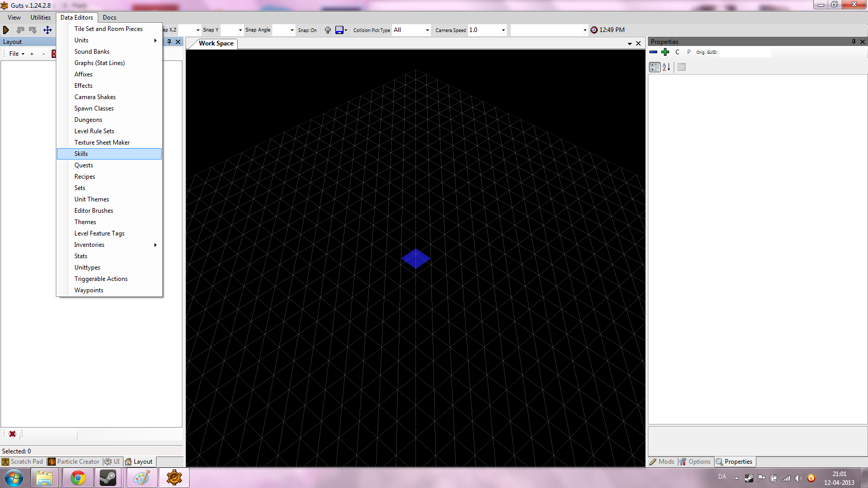Expand the Units submenu arrow
This screenshot has width=868, height=488.
[x=155, y=40]
